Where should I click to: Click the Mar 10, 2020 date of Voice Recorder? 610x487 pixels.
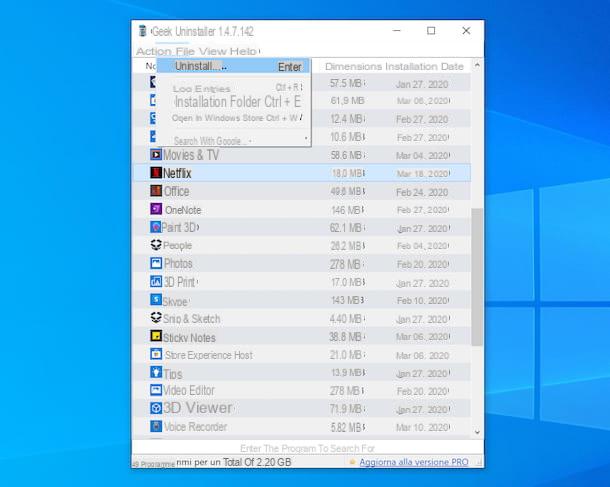point(423,427)
